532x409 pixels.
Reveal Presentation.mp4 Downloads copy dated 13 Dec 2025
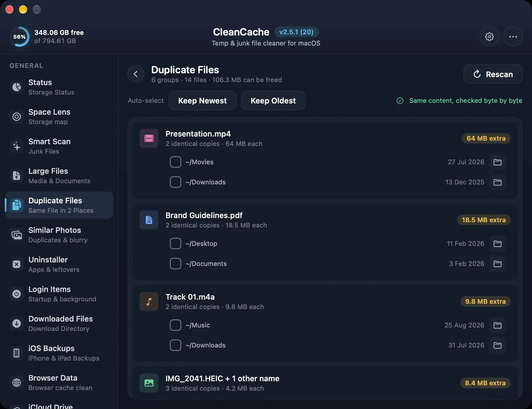click(x=497, y=182)
